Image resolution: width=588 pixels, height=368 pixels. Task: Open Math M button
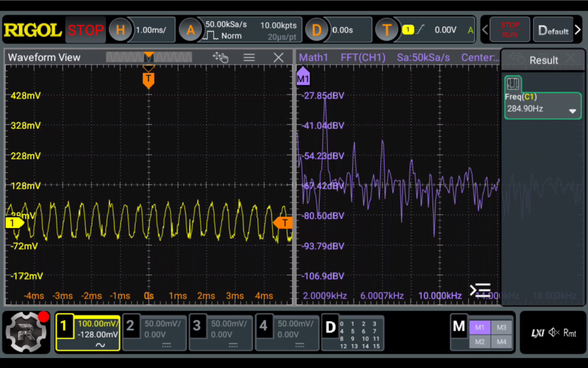pos(459,326)
